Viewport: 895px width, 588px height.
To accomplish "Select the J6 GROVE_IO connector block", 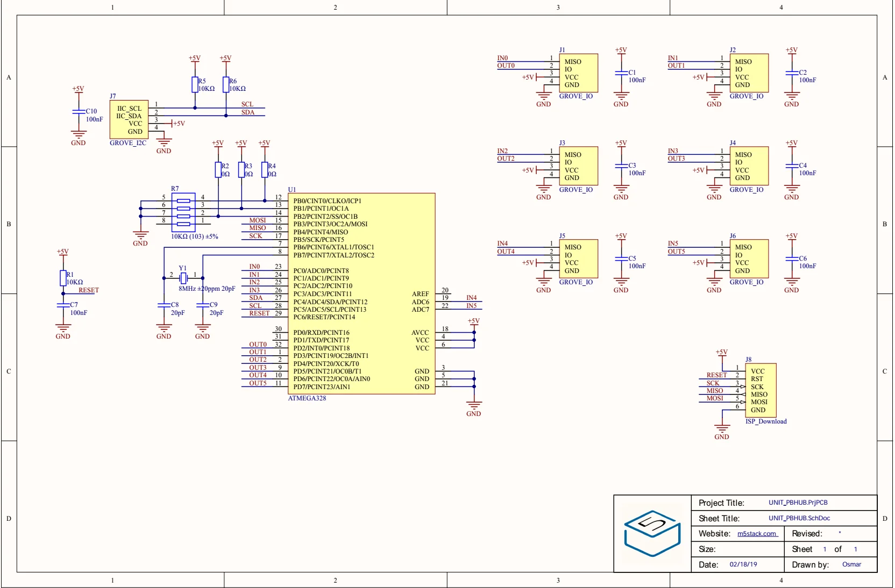I will coord(749,259).
